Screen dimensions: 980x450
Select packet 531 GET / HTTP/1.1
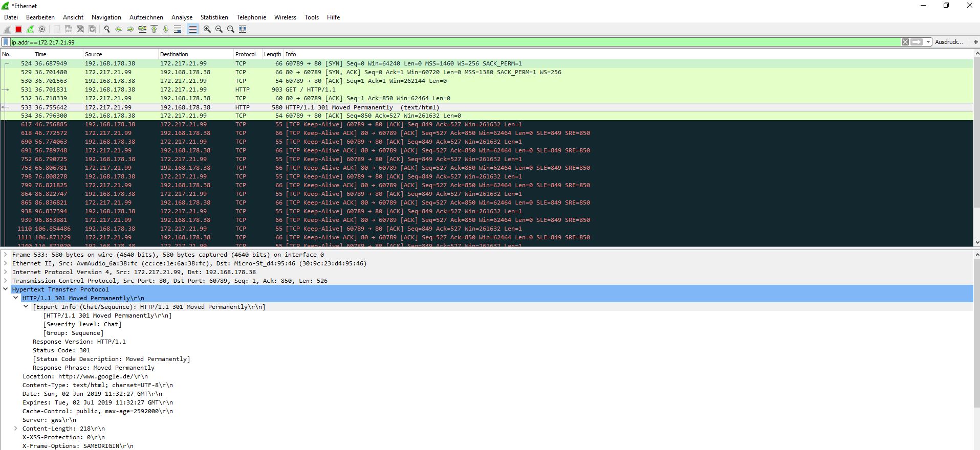click(487, 89)
